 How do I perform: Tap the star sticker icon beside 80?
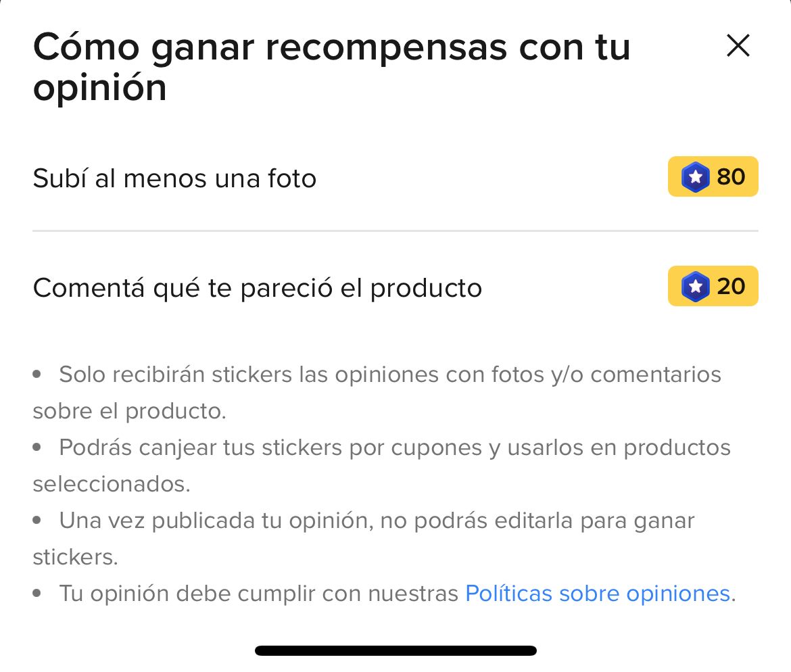(695, 178)
